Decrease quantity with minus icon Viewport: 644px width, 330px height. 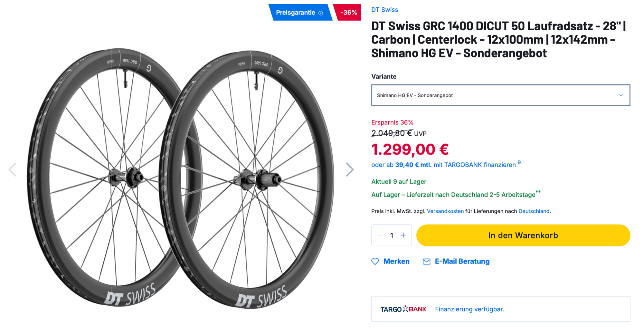pos(380,235)
